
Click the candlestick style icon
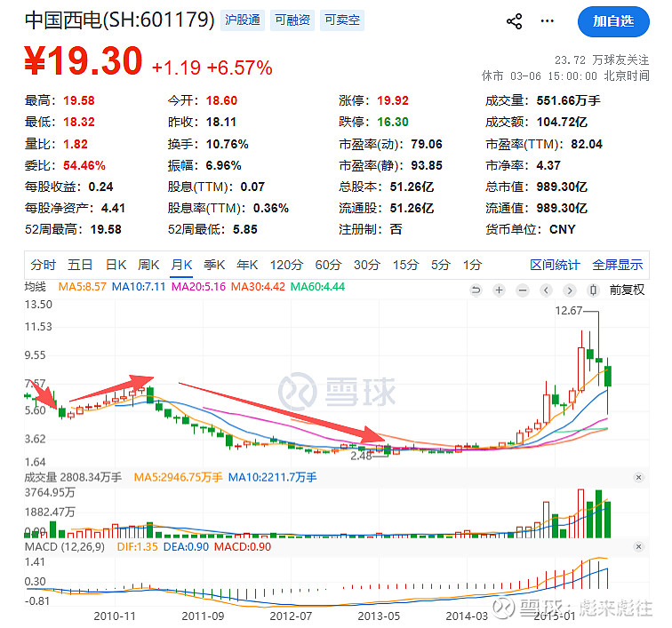tap(593, 290)
